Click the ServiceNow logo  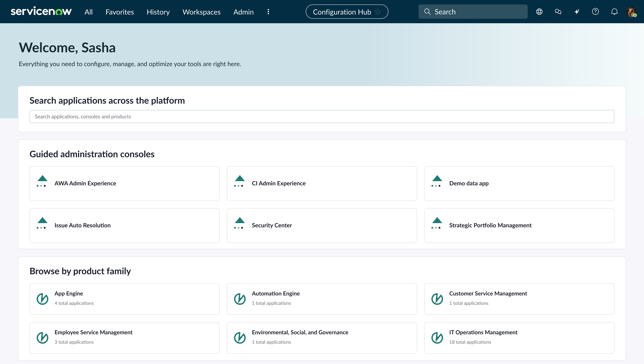(41, 11)
